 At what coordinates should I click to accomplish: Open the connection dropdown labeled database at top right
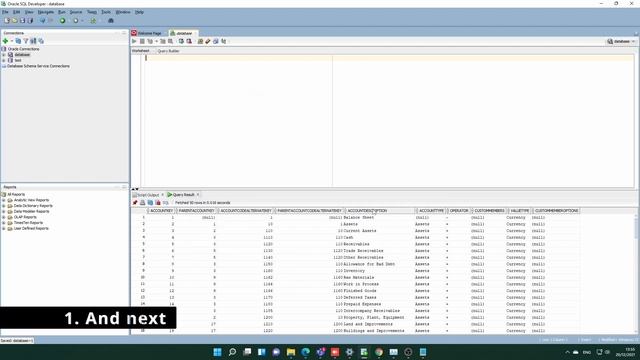click(x=621, y=41)
